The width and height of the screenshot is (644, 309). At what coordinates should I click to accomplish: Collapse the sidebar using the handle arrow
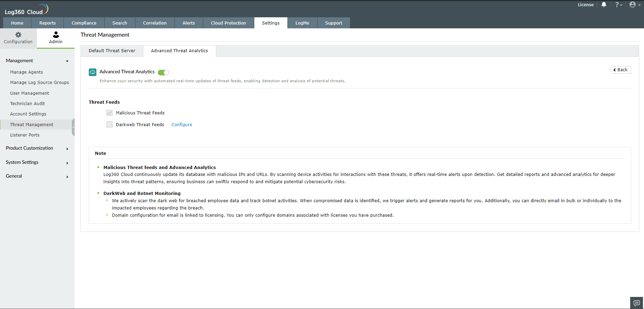tap(73, 127)
